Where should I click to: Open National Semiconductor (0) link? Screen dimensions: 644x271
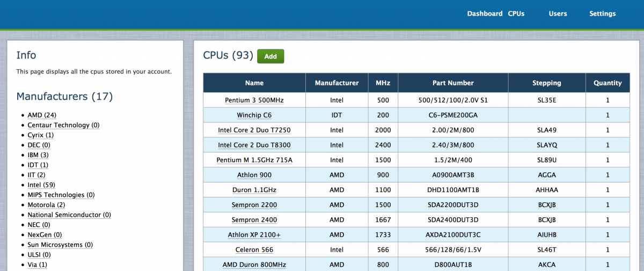tap(69, 215)
